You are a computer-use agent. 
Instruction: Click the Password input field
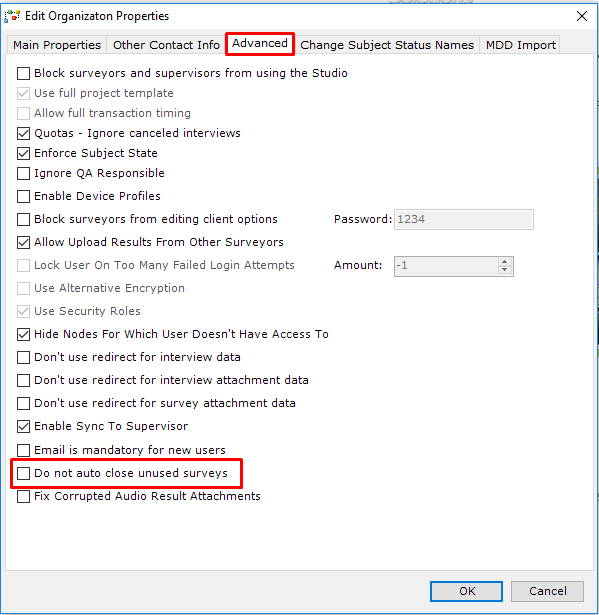point(464,219)
